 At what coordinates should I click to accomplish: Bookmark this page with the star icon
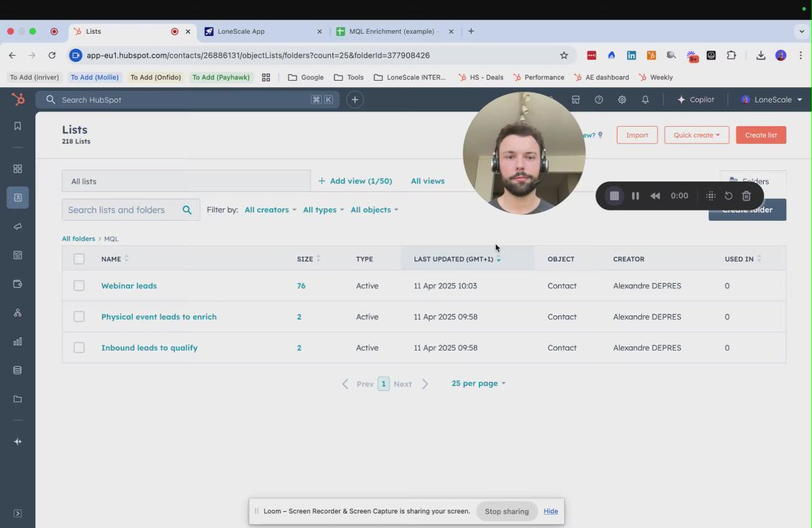click(x=564, y=56)
